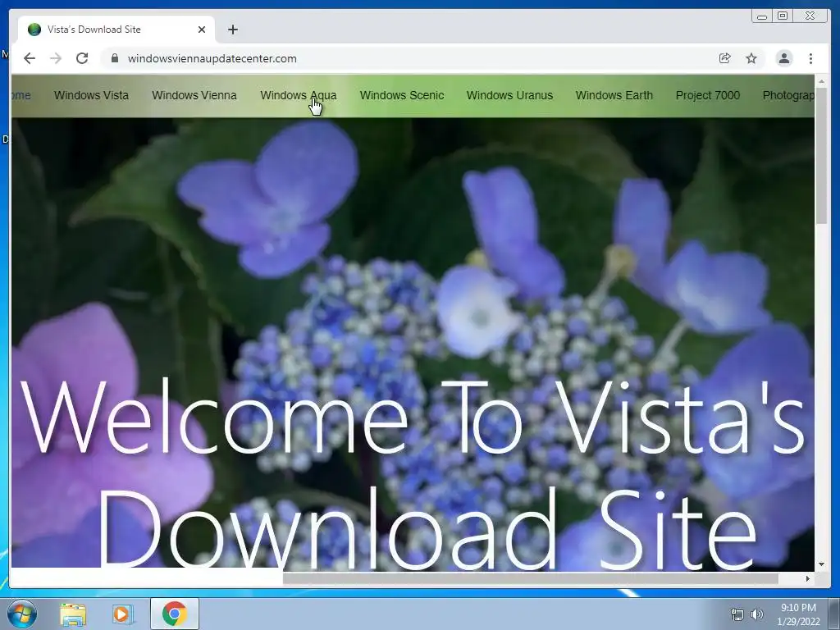Open the Windows Vienna nav link
Screen dimensions: 840x630
pos(194,95)
